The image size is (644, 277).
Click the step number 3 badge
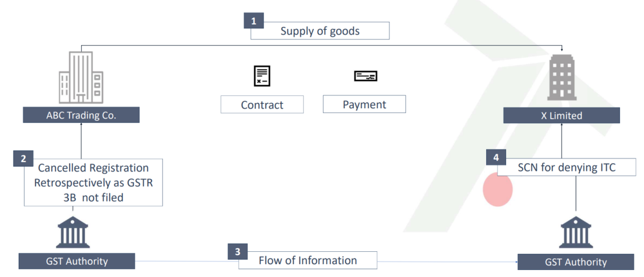click(238, 251)
